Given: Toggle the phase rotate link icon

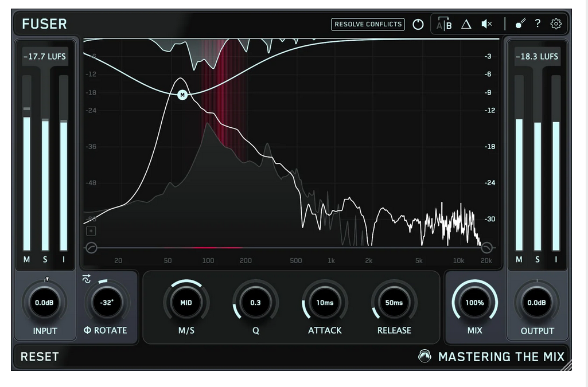Looking at the screenshot, I should click(x=86, y=279).
